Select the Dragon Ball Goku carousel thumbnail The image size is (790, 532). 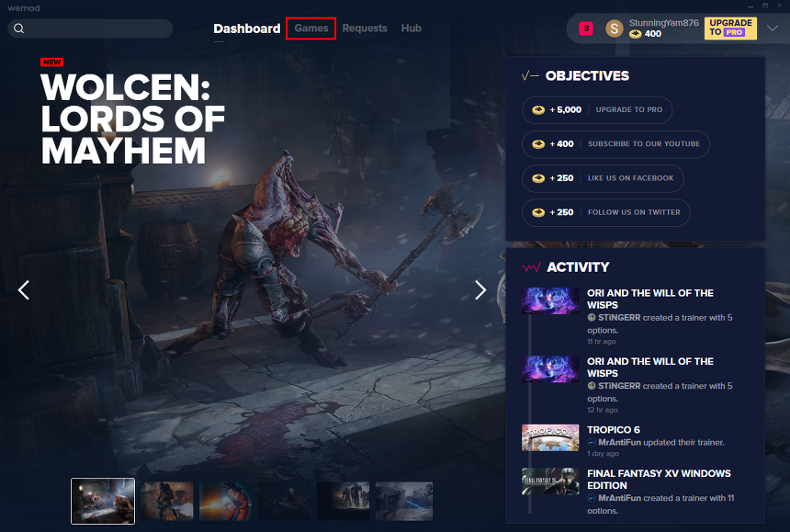[226, 501]
